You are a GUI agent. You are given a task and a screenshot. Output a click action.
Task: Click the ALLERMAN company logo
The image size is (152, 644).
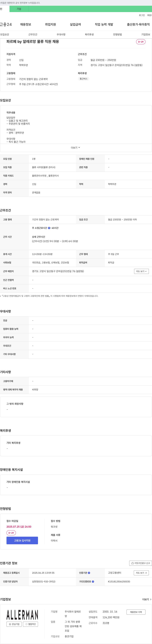click(x=22, y=614)
